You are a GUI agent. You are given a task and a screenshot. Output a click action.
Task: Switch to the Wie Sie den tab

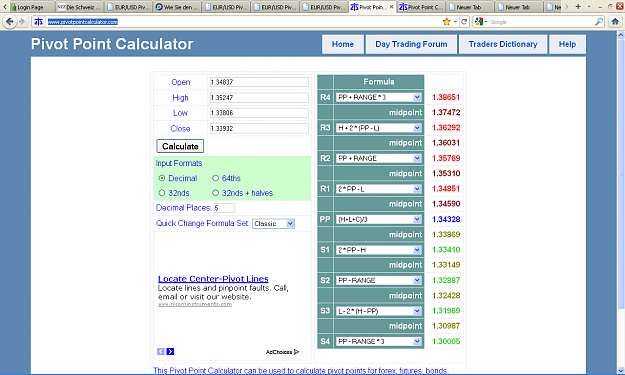(x=177, y=7)
